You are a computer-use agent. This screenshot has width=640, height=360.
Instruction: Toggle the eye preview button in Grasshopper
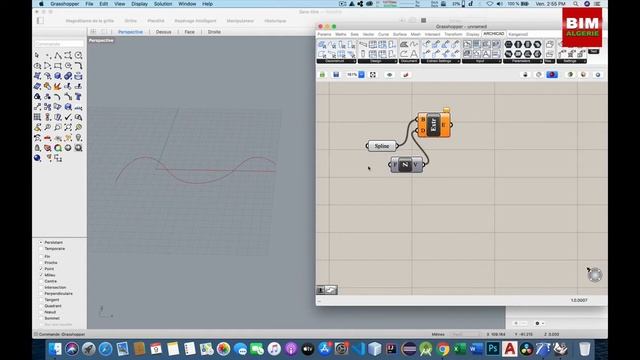click(389, 75)
